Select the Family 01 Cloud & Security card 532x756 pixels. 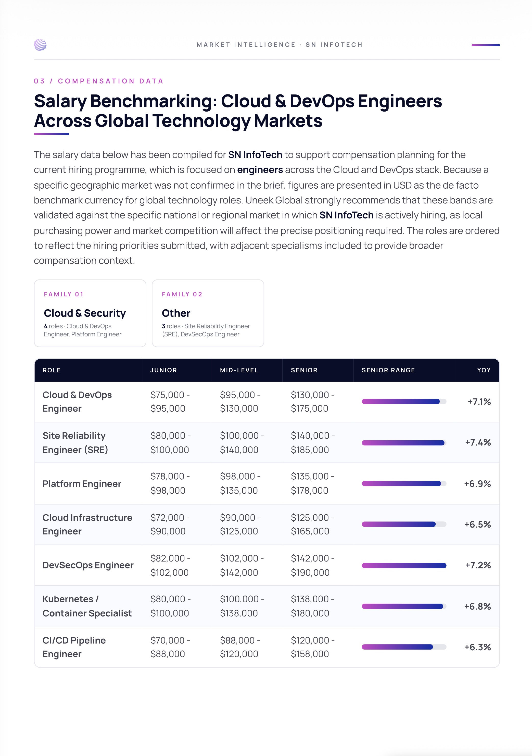90,313
